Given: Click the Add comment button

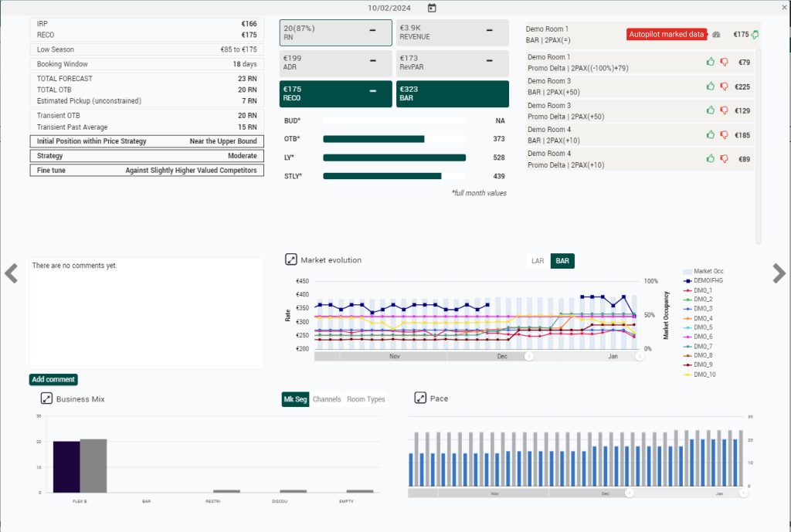Looking at the screenshot, I should pyautogui.click(x=53, y=379).
